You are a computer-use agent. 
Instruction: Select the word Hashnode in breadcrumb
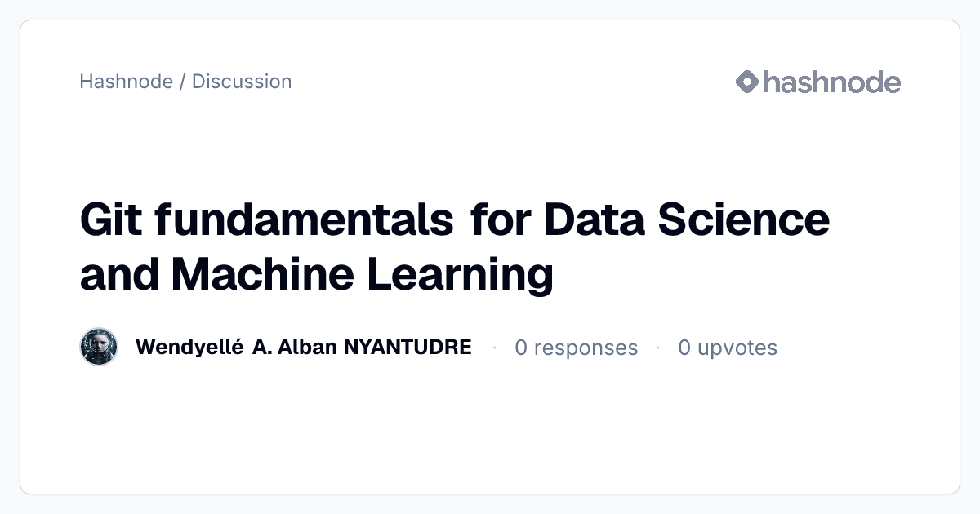click(x=126, y=82)
